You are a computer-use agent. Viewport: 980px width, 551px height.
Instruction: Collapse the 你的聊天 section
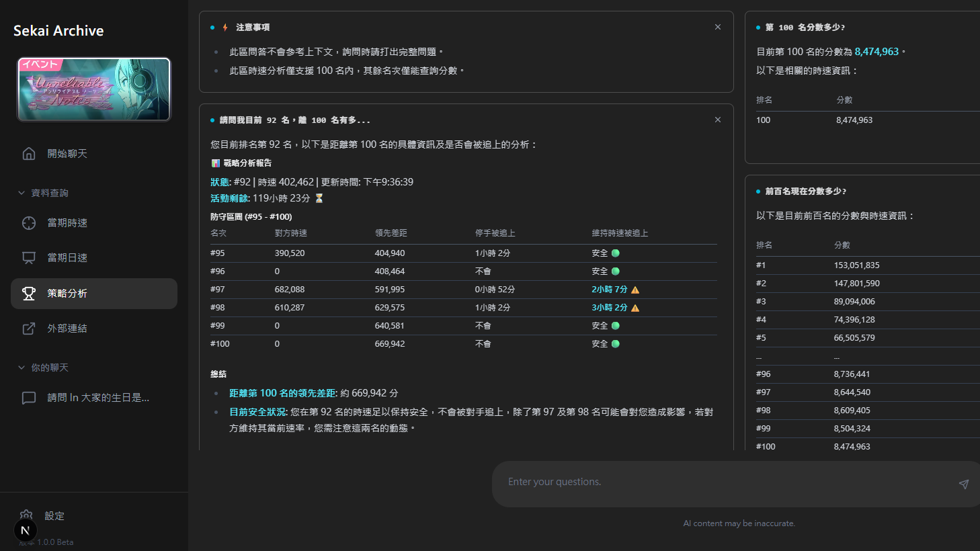(43, 368)
